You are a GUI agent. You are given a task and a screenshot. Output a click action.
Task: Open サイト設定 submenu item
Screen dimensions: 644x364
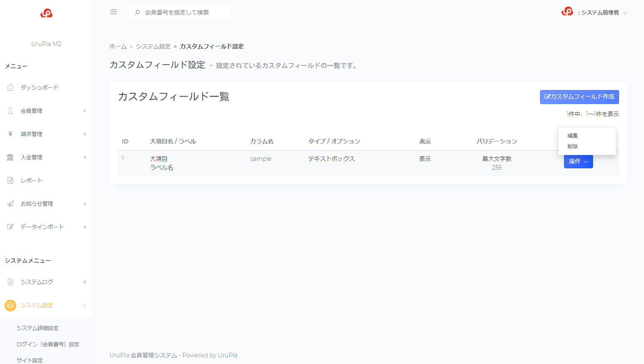click(x=30, y=360)
